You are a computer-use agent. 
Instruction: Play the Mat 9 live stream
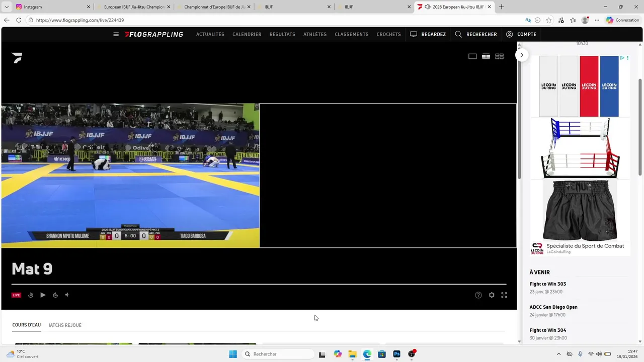(x=43, y=295)
